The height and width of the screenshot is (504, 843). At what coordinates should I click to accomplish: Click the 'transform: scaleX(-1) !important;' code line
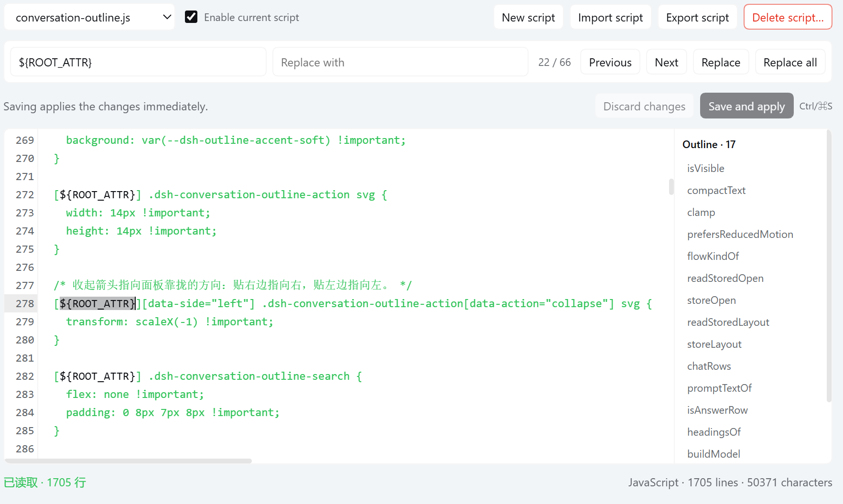point(170,322)
